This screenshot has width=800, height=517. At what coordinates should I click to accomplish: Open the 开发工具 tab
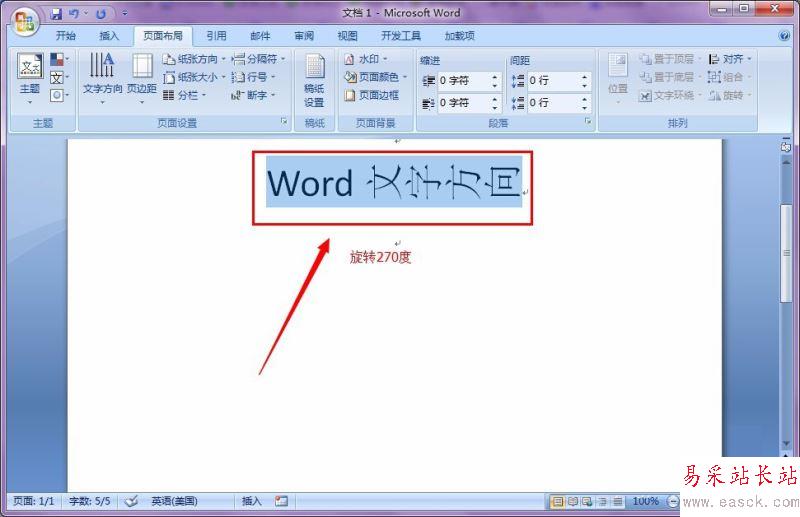(x=401, y=36)
